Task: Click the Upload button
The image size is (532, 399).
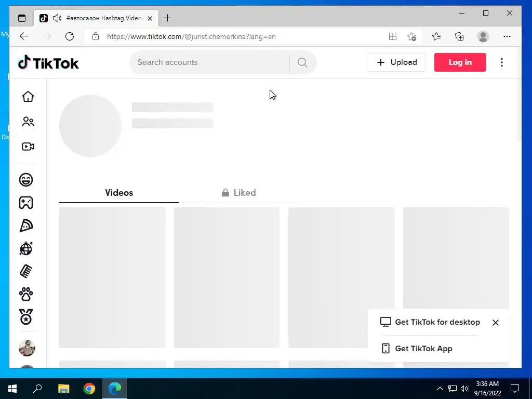Action: 396,62
